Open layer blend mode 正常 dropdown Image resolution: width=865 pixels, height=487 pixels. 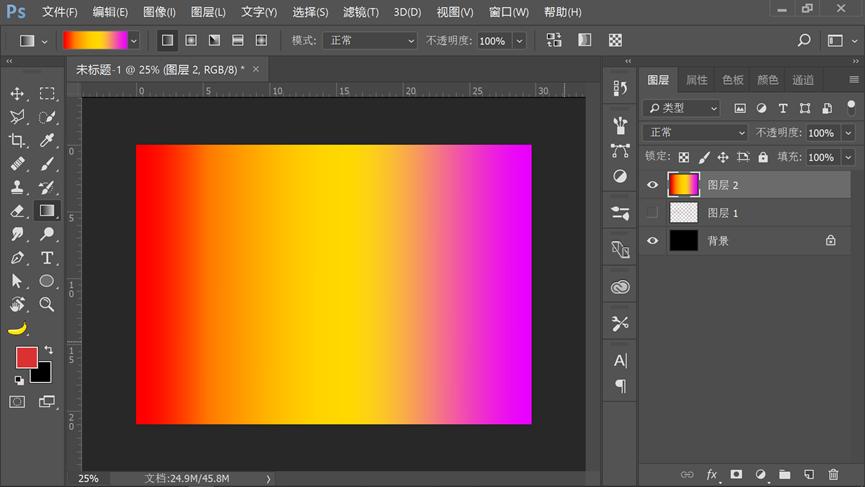(x=695, y=132)
